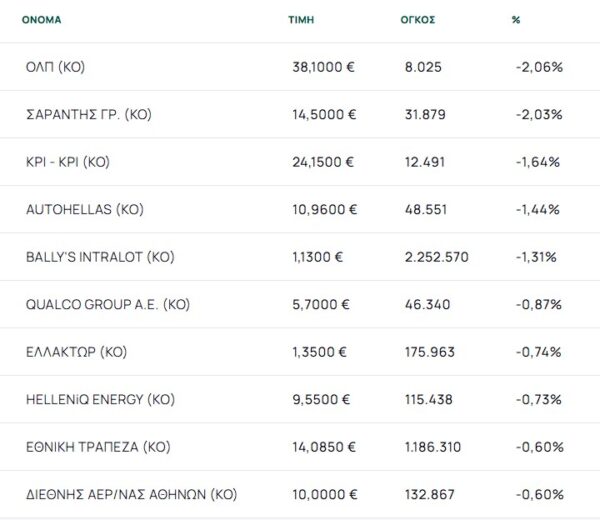Open the ΟΛΠ (ΚΟ) stock row

(56, 67)
